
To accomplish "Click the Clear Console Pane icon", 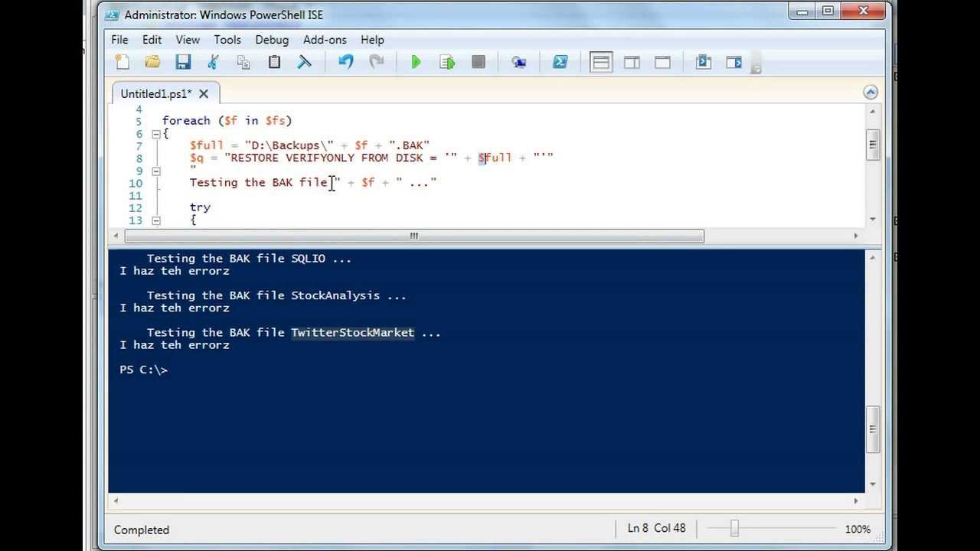I will tap(305, 62).
